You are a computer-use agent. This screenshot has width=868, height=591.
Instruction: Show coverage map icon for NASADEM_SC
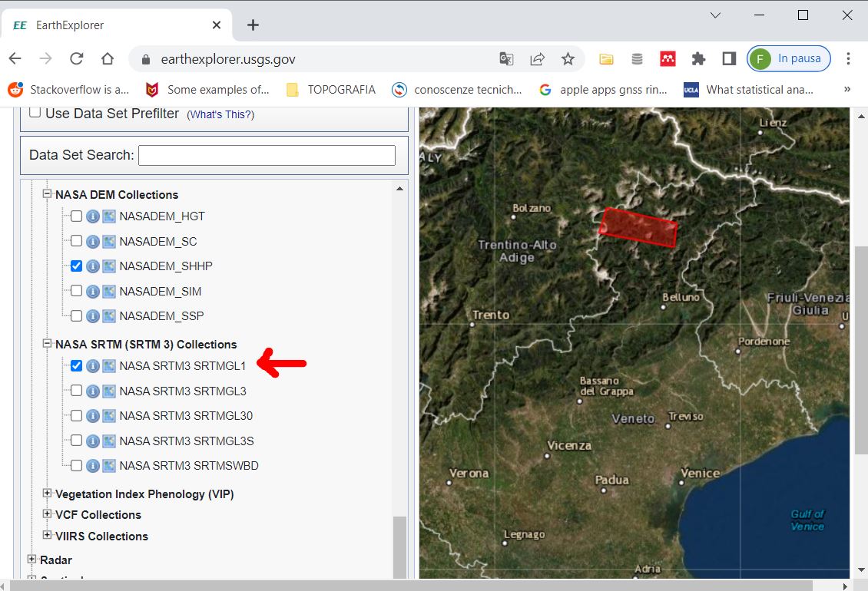click(x=109, y=241)
